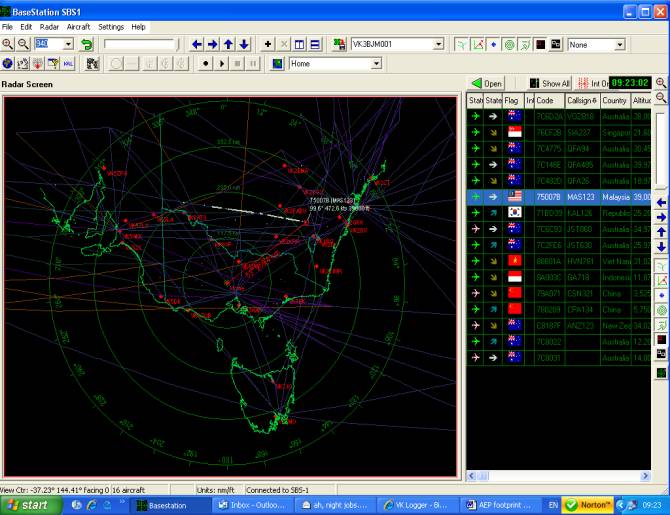Switch to the VK Logger taskbar item
This screenshot has height=515, width=670.
417,505
